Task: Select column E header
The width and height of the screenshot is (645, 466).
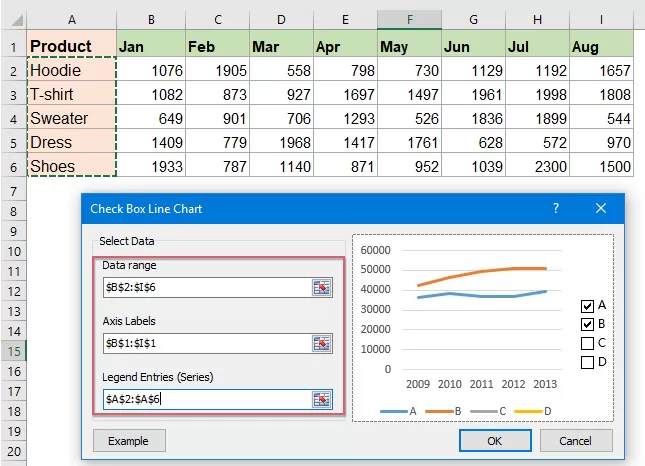Action: 346,20
